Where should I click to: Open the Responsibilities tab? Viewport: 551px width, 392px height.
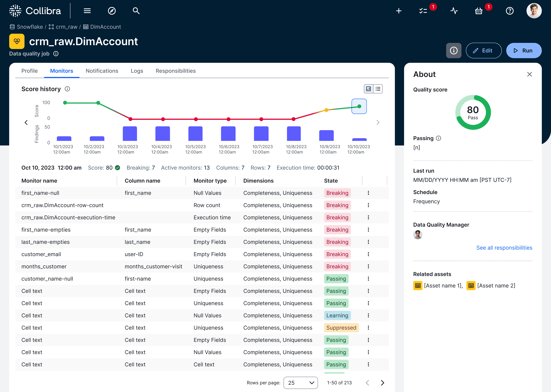tap(175, 71)
